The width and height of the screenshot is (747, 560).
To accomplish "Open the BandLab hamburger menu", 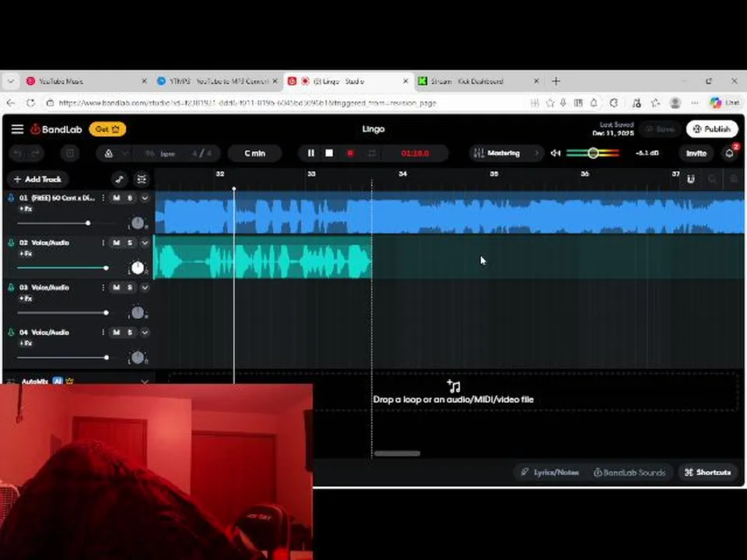I will (x=18, y=129).
